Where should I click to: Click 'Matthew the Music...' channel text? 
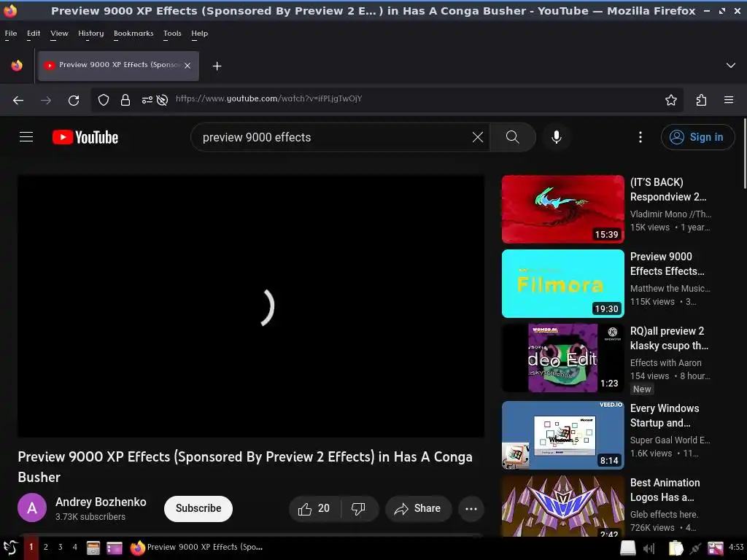[x=670, y=289]
